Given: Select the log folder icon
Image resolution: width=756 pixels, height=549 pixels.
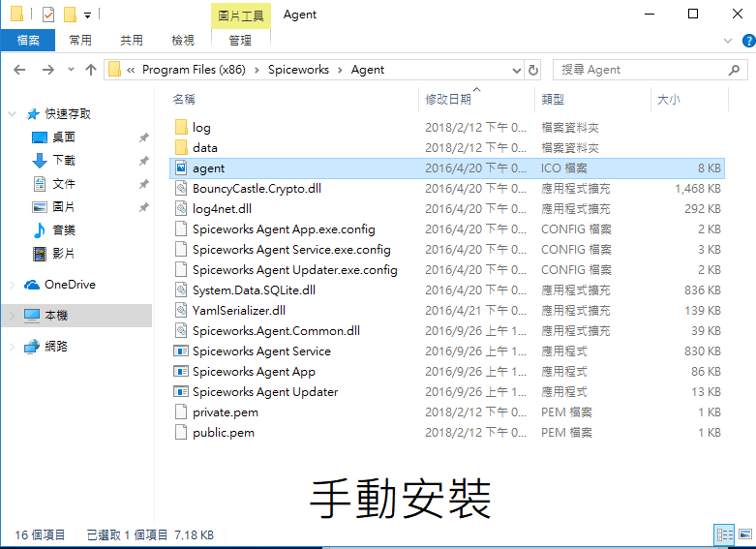Looking at the screenshot, I should [x=181, y=128].
